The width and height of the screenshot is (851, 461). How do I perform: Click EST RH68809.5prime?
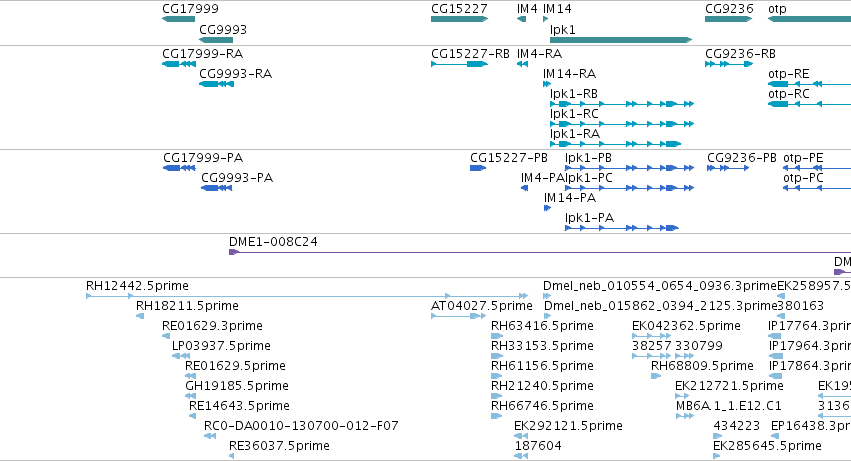(702, 367)
